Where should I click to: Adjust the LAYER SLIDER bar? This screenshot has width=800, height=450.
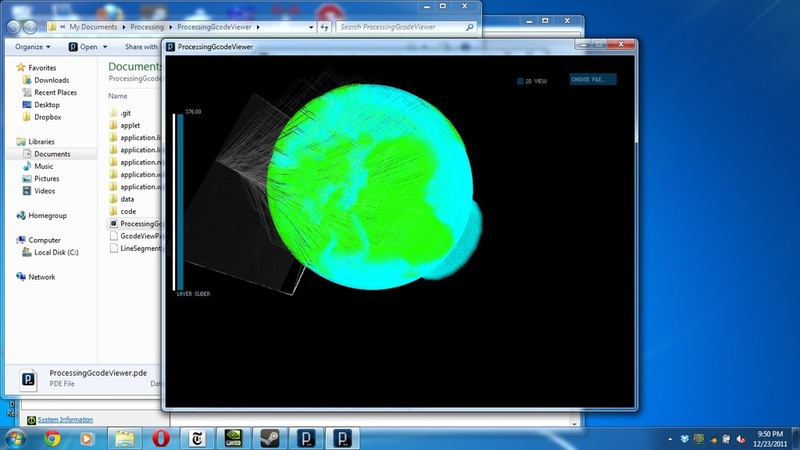178,202
